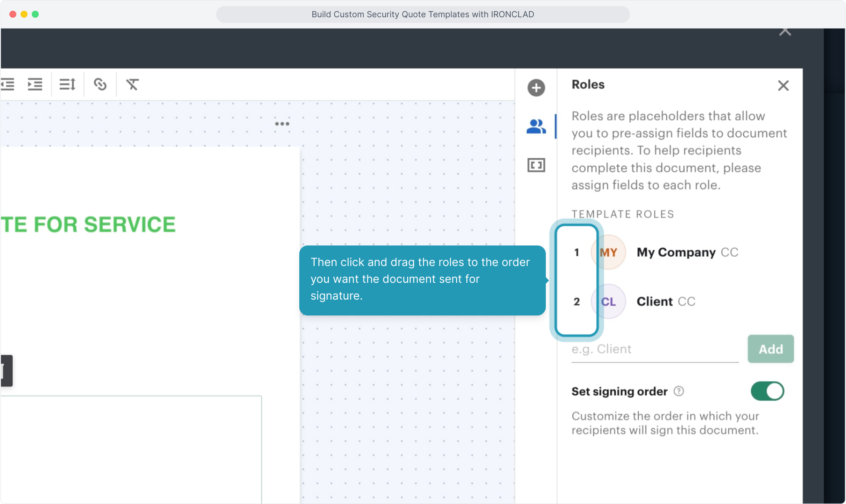Click the CL role avatar
The height and width of the screenshot is (504, 846).
[608, 302]
